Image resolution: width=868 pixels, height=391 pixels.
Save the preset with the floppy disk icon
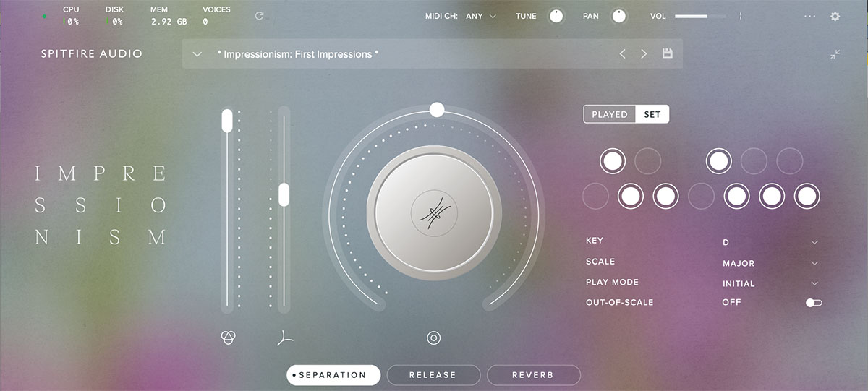(668, 53)
